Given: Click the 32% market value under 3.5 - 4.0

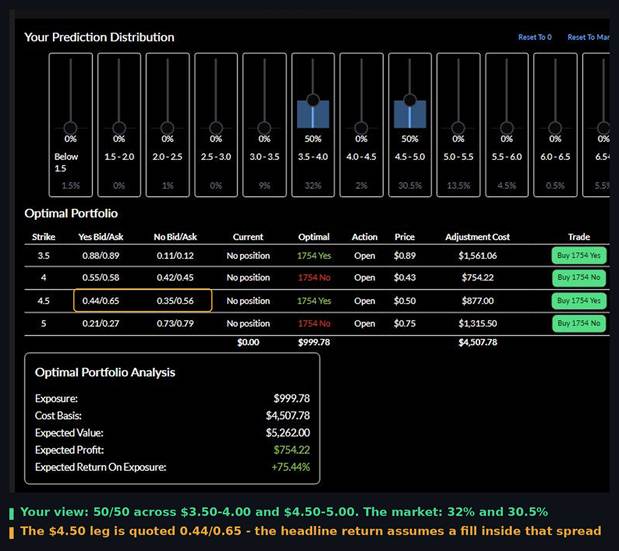Looking at the screenshot, I should pyautogui.click(x=313, y=186).
